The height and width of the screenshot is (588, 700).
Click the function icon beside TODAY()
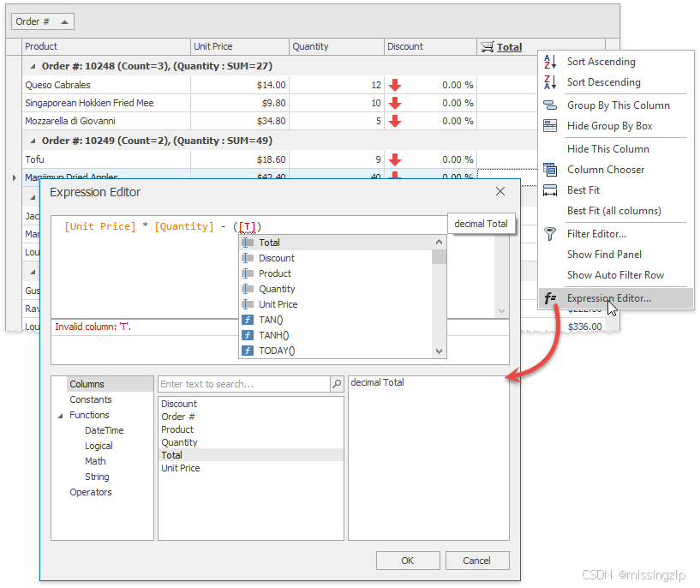pos(248,351)
